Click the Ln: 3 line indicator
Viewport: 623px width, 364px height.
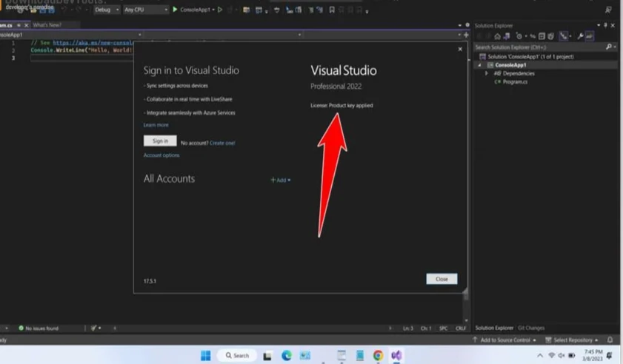(x=408, y=328)
